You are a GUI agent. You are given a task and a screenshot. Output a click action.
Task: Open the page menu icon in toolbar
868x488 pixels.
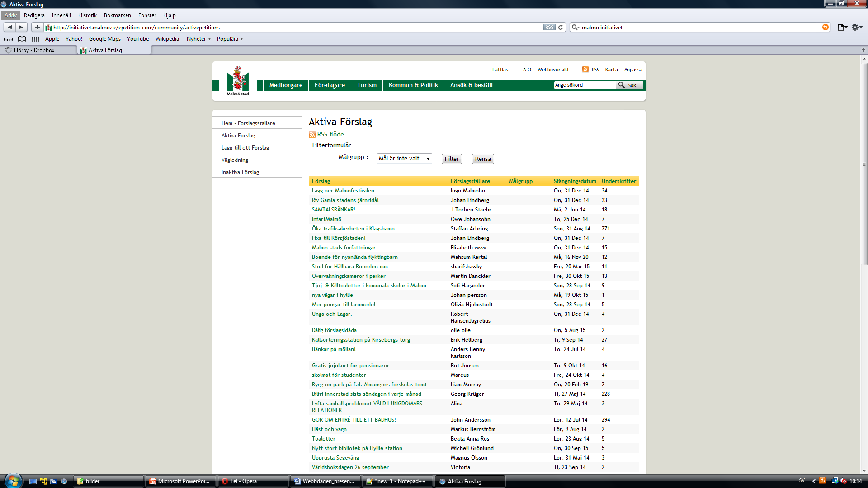[x=842, y=28]
